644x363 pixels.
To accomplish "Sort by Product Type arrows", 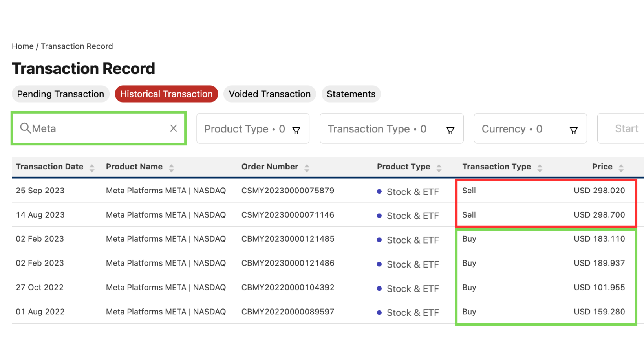I will (x=439, y=168).
